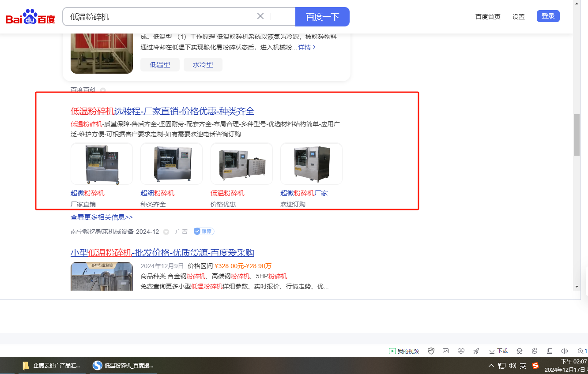Switch the 英 input language indicator

tap(523, 366)
